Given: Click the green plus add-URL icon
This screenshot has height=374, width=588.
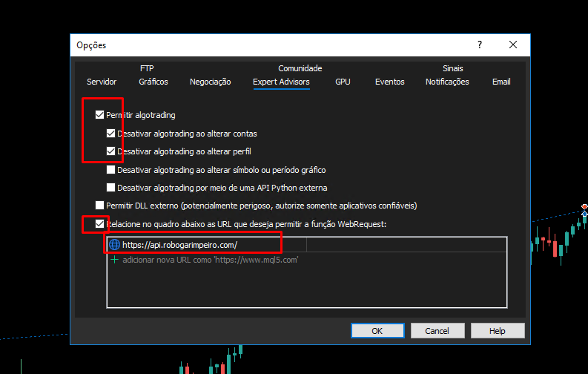Looking at the screenshot, I should coord(114,260).
